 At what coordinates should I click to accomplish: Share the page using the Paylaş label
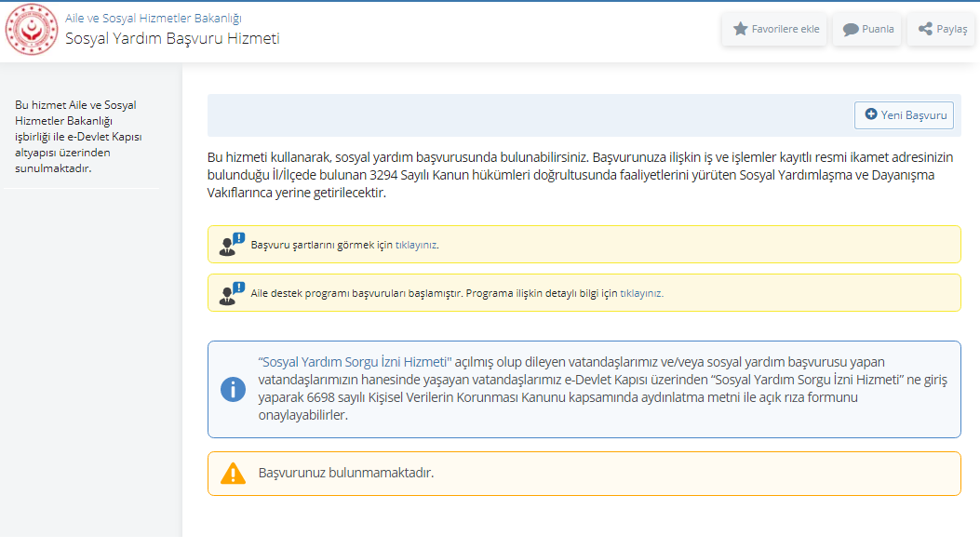[951, 29]
